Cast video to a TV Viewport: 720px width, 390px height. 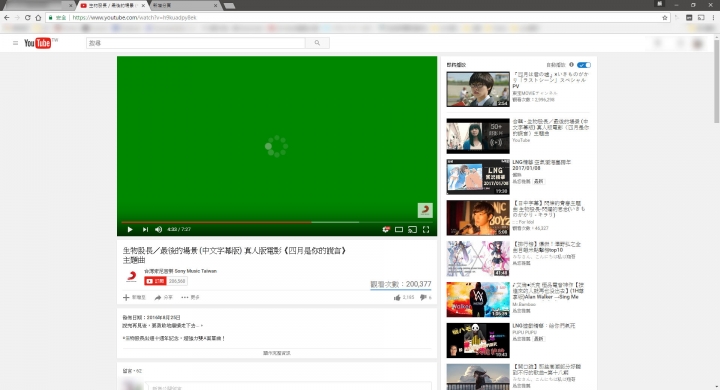coord(412,229)
